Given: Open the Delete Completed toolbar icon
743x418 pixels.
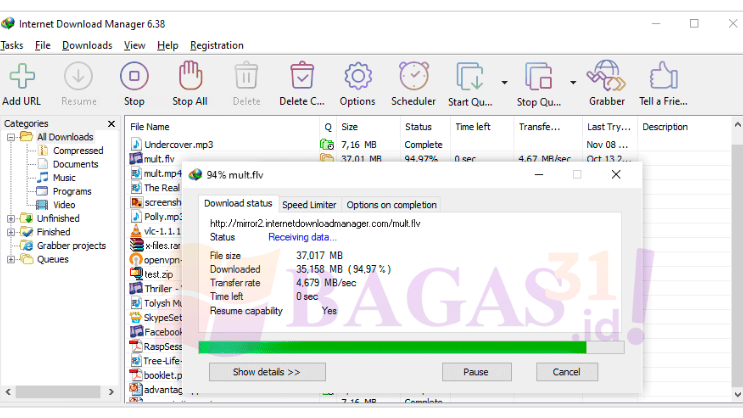Looking at the screenshot, I should click(302, 78).
